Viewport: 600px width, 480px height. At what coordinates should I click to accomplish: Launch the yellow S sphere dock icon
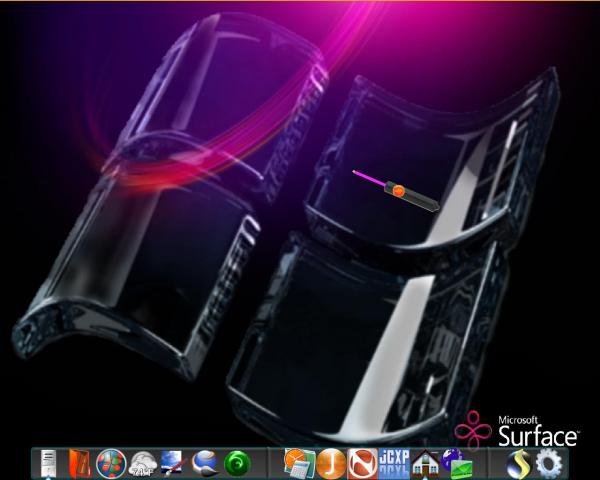519,464
